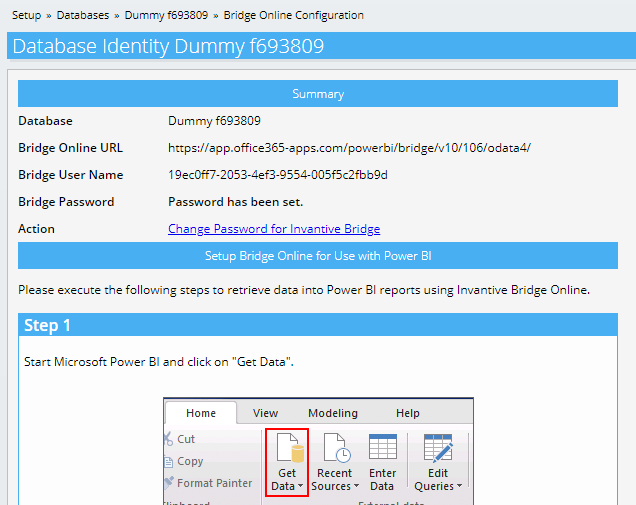
Task: Go to Databases breadcrumb
Action: click(83, 15)
